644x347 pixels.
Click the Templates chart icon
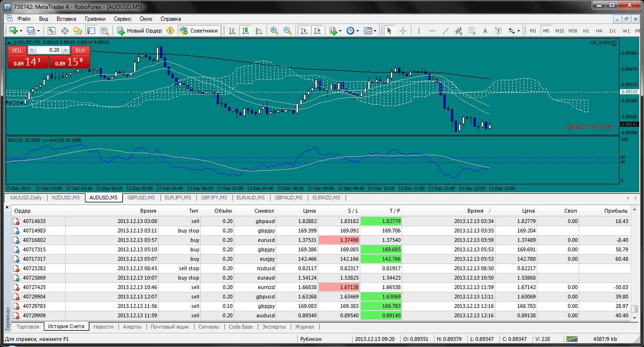pos(368,31)
